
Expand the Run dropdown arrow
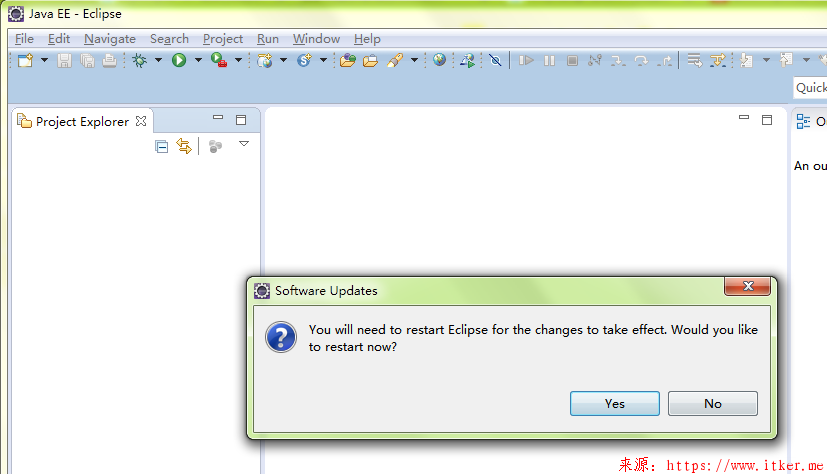point(198,60)
